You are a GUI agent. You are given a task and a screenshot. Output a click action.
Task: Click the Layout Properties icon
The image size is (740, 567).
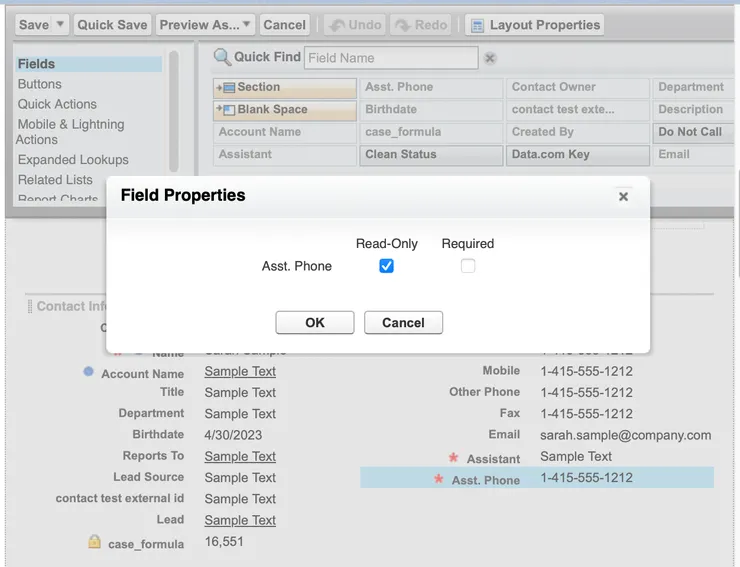pos(478,25)
